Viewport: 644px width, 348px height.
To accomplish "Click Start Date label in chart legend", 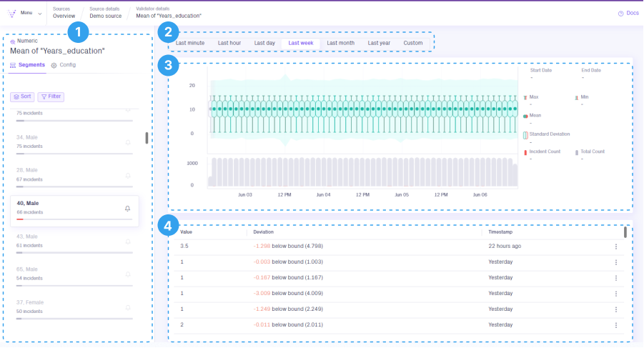I will [x=541, y=71].
